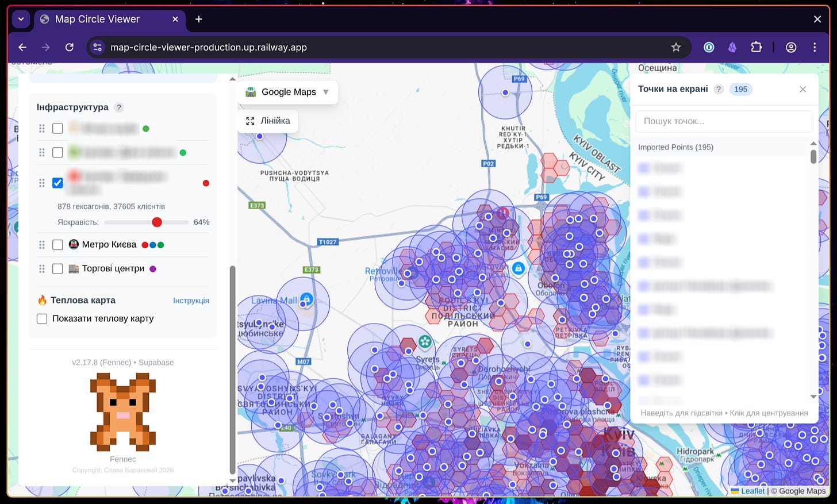Open the Google Maps basemap dropdown

click(288, 92)
